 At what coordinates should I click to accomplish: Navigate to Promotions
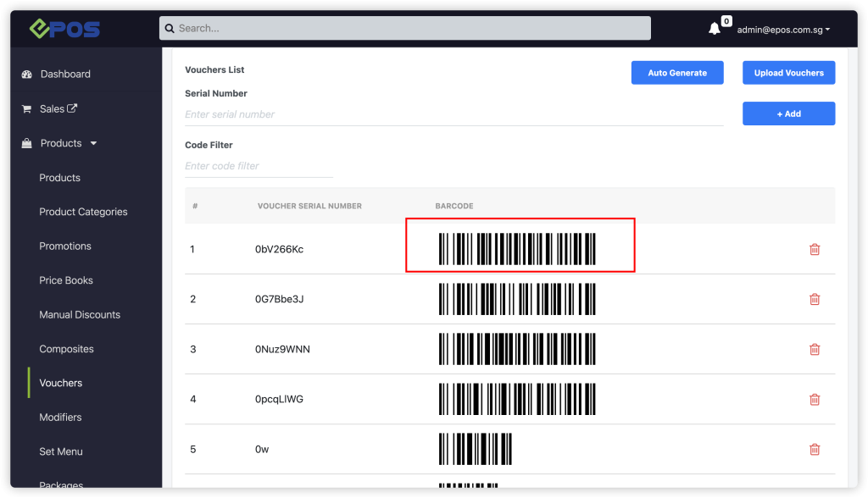click(65, 246)
